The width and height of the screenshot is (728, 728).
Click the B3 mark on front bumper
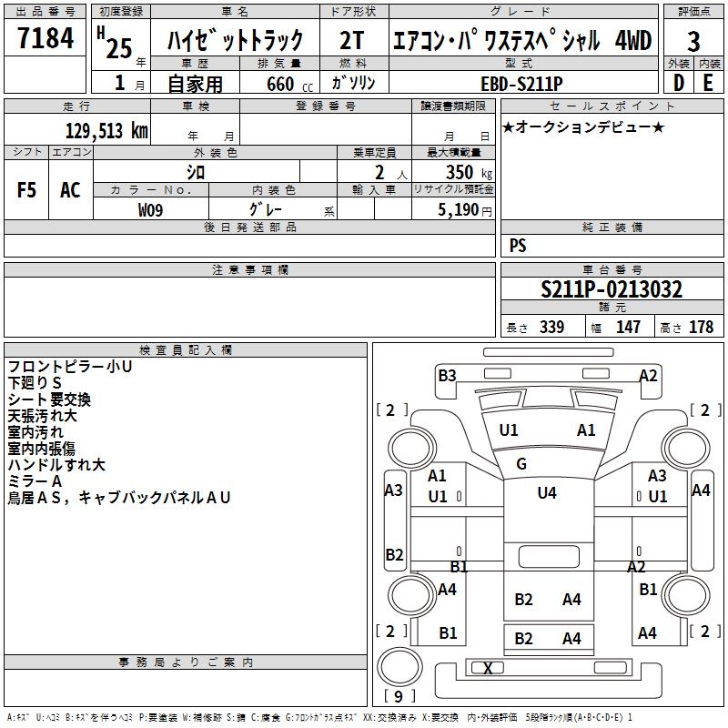[448, 376]
